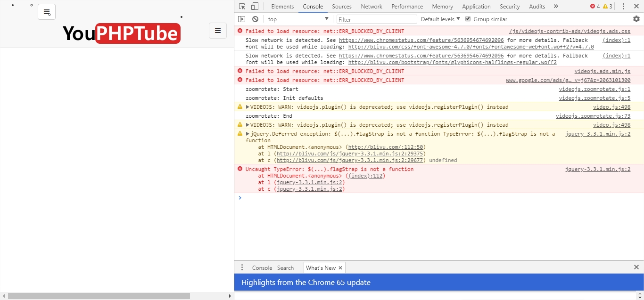Viewport: 644px width, 300px height.
Task: Click the jQuery.Deferred warning triangle icon
Action: (x=240, y=134)
